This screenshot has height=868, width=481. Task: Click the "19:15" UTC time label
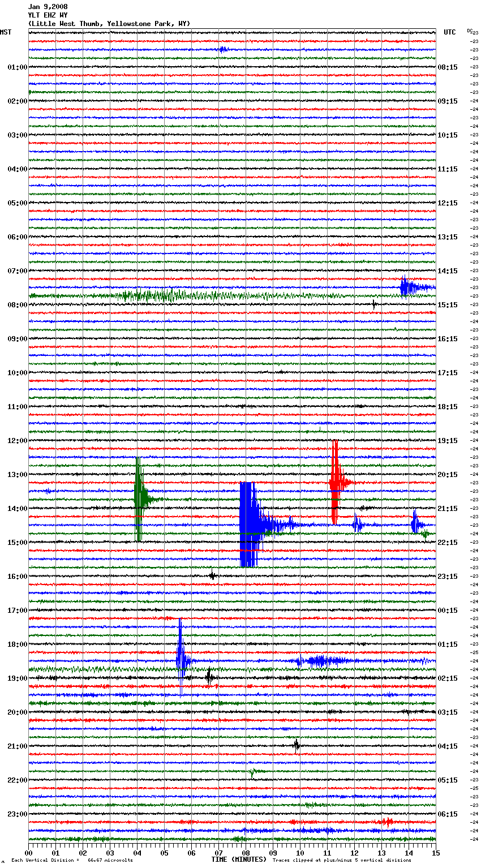point(448,441)
